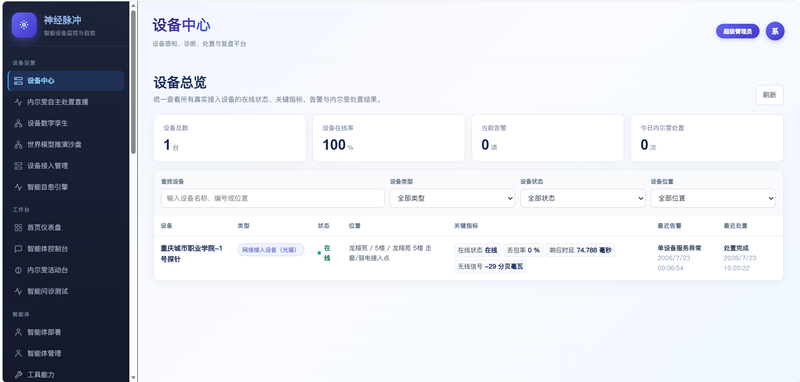The width and height of the screenshot is (800, 382).
Task: Select 智能自愈引擎 in sidebar
Action: [66, 187]
